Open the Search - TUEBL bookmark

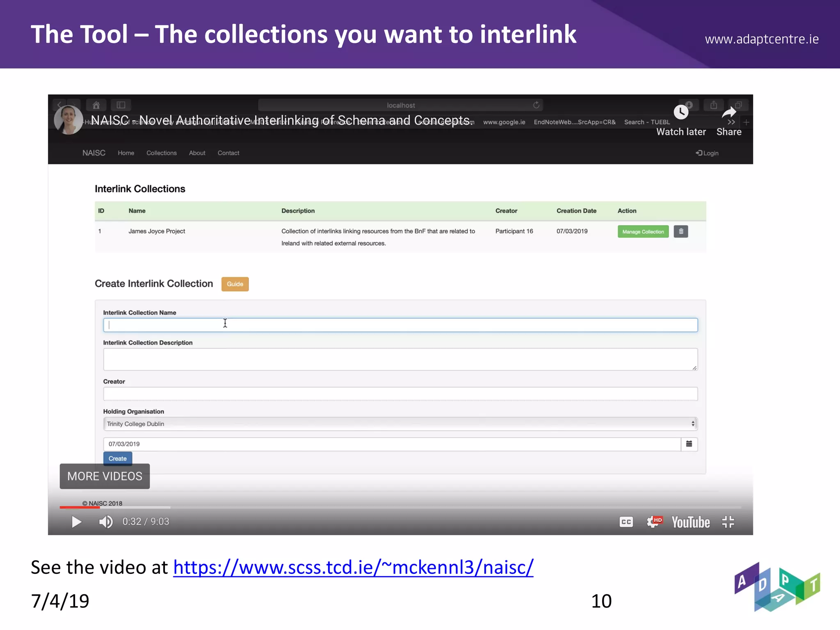coord(647,122)
